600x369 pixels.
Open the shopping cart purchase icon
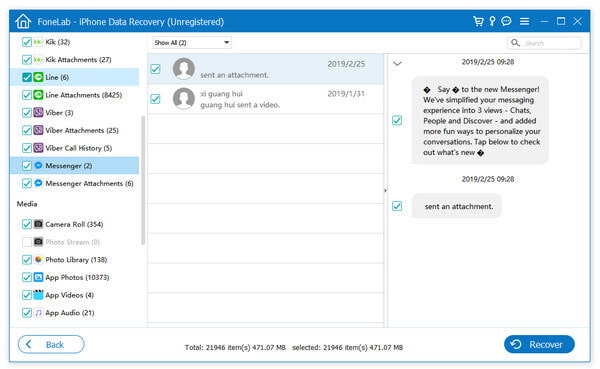(478, 21)
